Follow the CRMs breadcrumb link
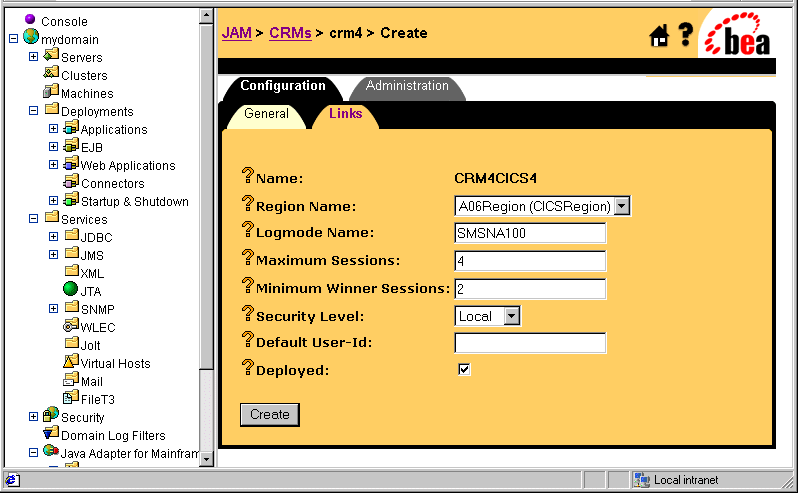 pos(290,34)
